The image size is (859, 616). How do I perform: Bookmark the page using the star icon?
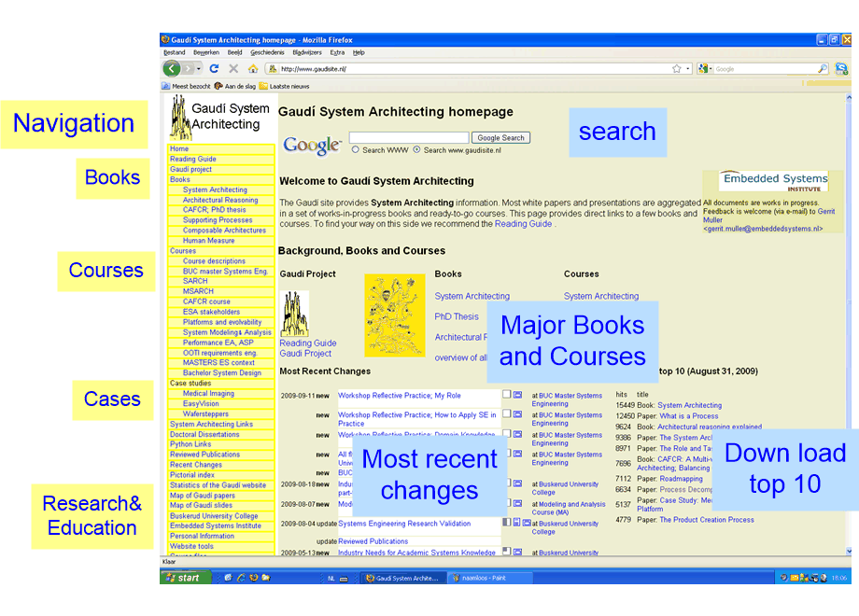(x=676, y=69)
